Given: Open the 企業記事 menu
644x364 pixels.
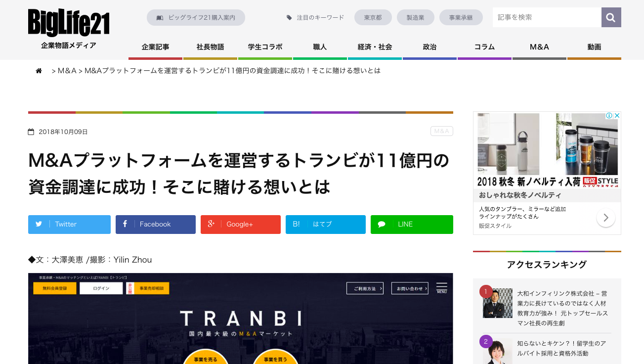Looking at the screenshot, I should coord(155,47).
